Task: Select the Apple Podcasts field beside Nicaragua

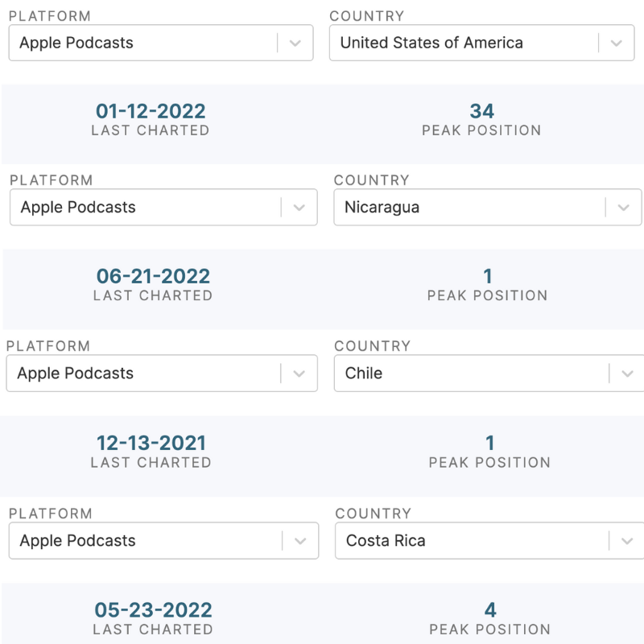Action: 145,208
